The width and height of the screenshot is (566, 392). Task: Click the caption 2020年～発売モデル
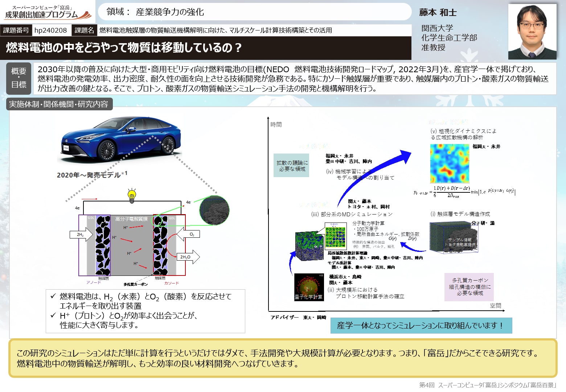point(92,175)
